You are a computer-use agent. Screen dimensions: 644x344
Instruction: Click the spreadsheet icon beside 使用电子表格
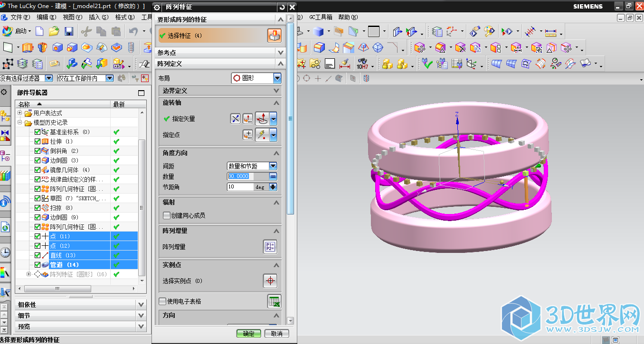tap(274, 301)
